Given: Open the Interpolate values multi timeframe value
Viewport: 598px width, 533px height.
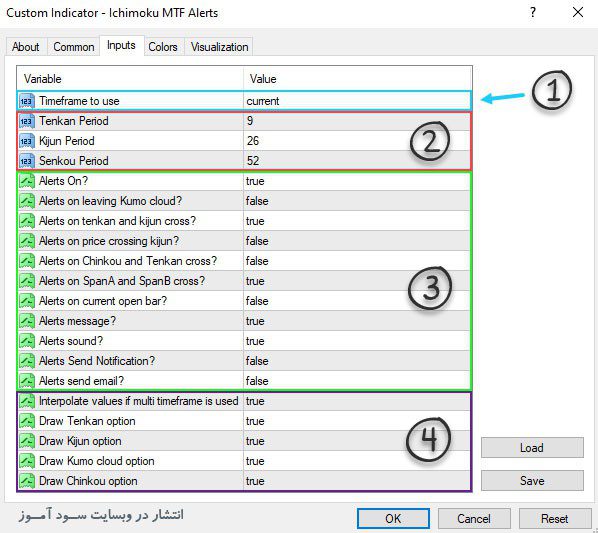Looking at the screenshot, I should click(x=357, y=401).
